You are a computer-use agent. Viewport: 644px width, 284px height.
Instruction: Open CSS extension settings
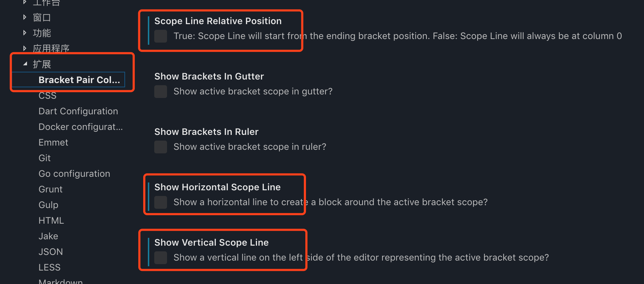coord(47,95)
